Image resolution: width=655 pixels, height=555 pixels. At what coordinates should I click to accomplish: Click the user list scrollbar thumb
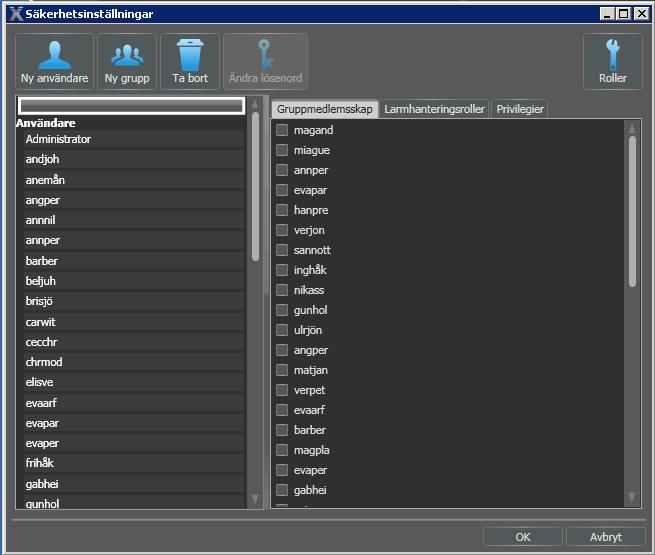coord(255,187)
